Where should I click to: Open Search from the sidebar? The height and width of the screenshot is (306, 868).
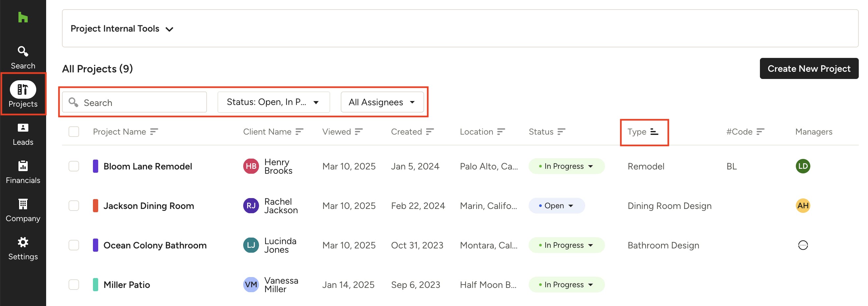23,58
